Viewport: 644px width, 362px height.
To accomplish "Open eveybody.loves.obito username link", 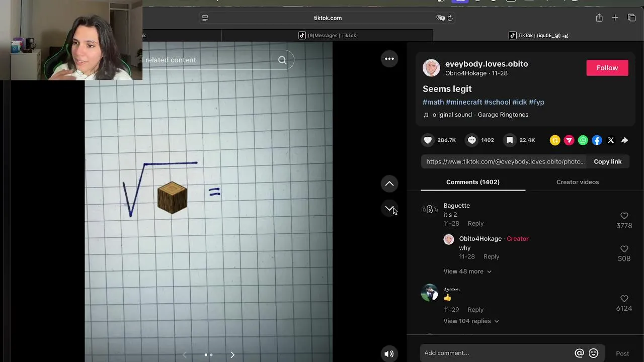I will 487,64.
